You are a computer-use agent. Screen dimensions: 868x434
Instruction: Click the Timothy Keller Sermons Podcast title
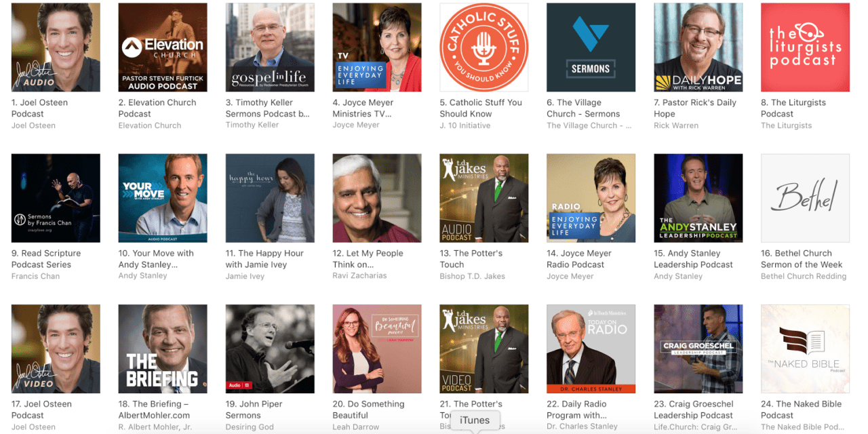coord(267,108)
